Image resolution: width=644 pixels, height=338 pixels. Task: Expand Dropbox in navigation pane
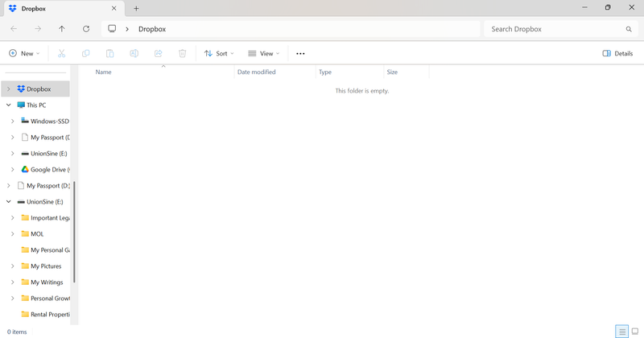pos(9,89)
